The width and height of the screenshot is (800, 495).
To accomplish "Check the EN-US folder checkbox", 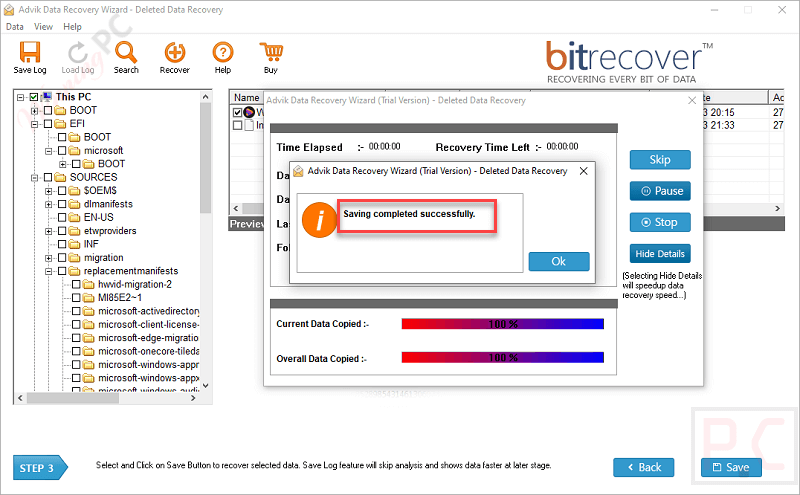I will 62,217.
